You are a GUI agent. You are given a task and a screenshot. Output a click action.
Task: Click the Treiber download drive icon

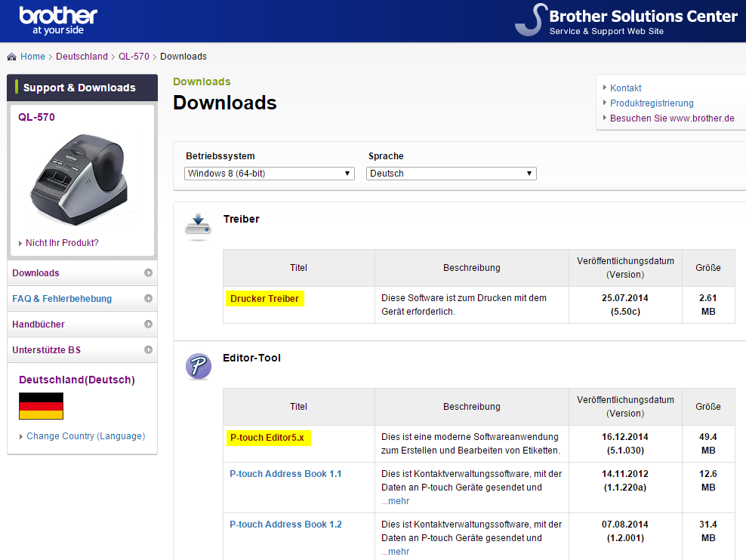tap(198, 226)
